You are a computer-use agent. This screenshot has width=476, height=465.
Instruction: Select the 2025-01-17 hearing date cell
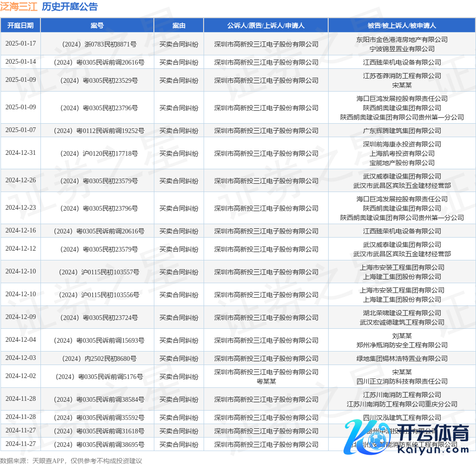[20, 44]
